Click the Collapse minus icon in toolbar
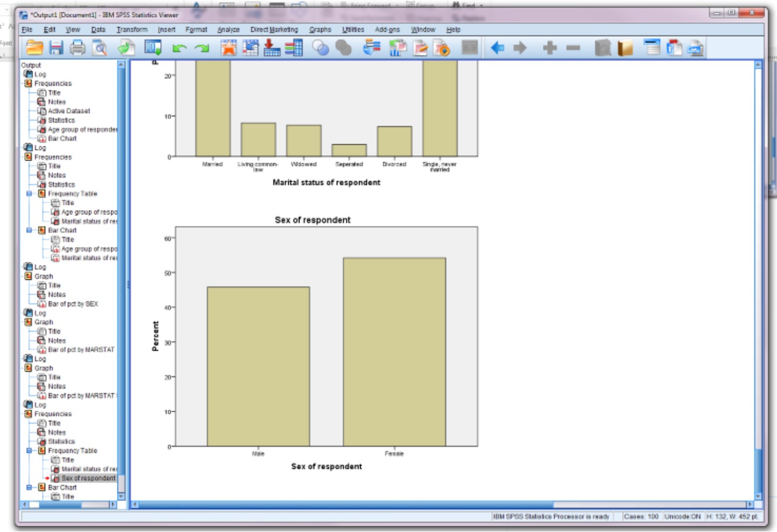This screenshot has width=777, height=532. [x=573, y=48]
